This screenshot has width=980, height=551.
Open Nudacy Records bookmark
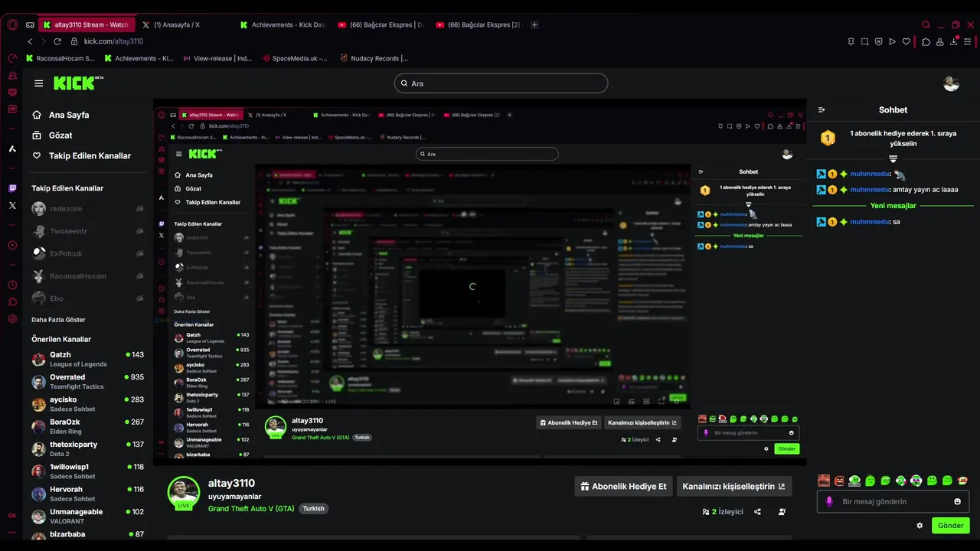click(x=374, y=58)
